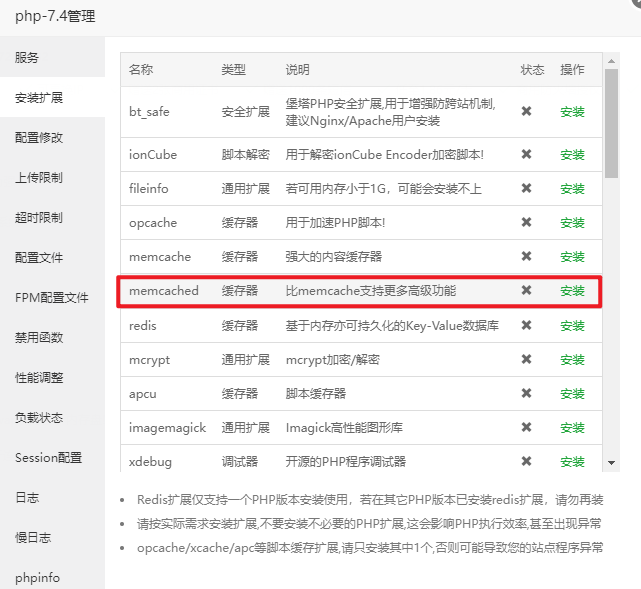The width and height of the screenshot is (641, 589).
Task: Click the X status icon for redis
Action: click(527, 325)
